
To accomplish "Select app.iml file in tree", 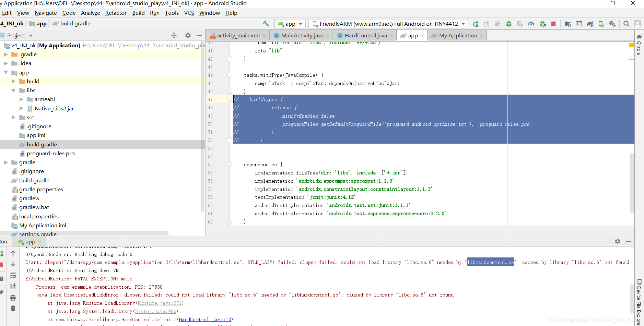I will [36, 135].
